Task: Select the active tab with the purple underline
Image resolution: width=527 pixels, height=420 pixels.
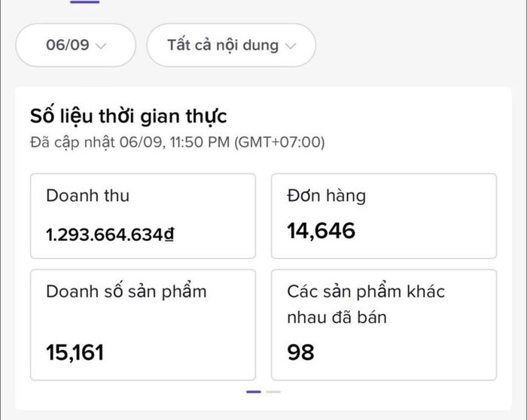Action: coord(84,2)
